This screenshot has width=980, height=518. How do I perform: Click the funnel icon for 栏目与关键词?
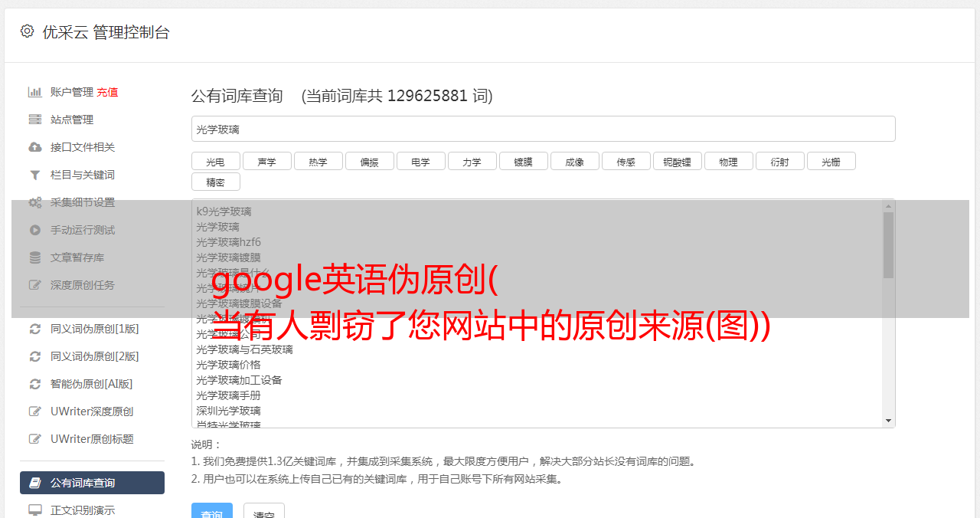[35, 175]
